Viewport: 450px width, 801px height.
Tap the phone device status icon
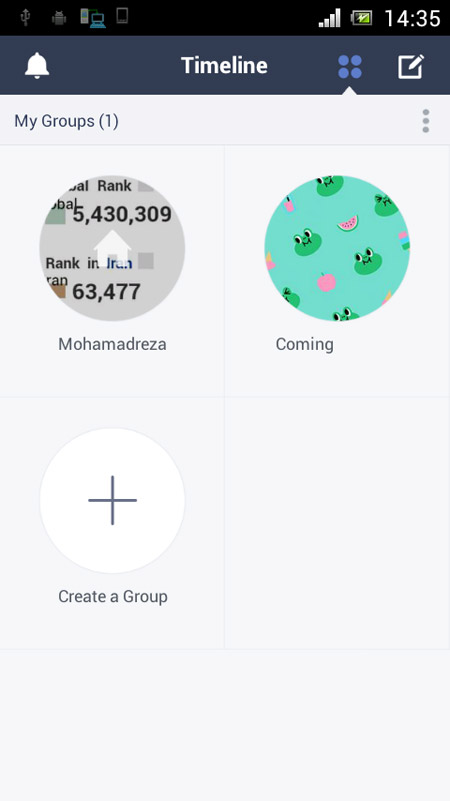point(122,16)
